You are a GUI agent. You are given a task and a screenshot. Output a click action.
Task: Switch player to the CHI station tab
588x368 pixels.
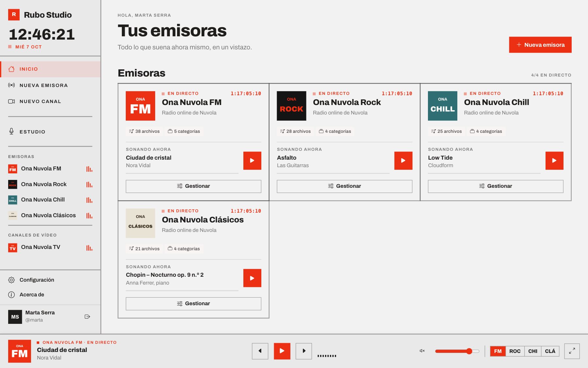pos(533,351)
